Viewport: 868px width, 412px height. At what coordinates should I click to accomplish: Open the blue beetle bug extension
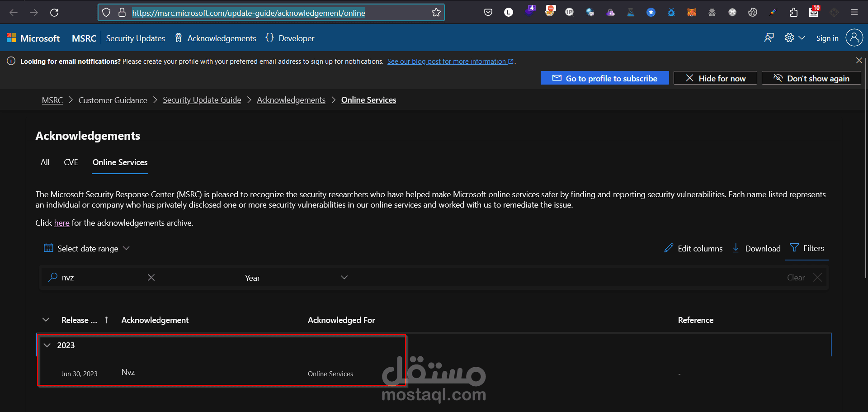[x=671, y=13]
